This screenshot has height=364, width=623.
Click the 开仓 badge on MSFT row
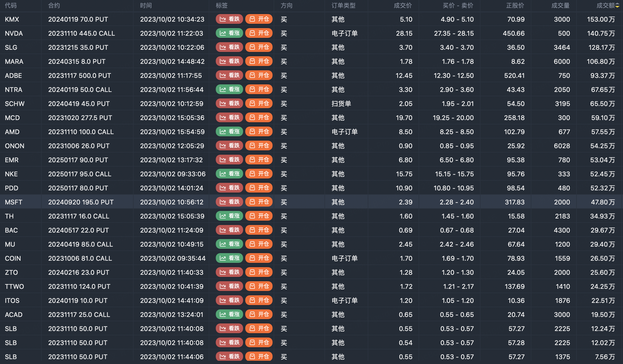(x=259, y=202)
